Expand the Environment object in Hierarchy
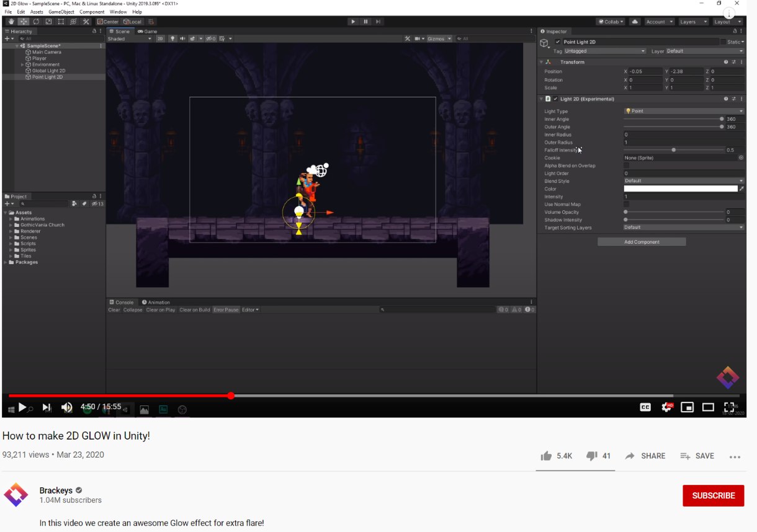Image resolution: width=757 pixels, height=532 pixels. pos(23,64)
